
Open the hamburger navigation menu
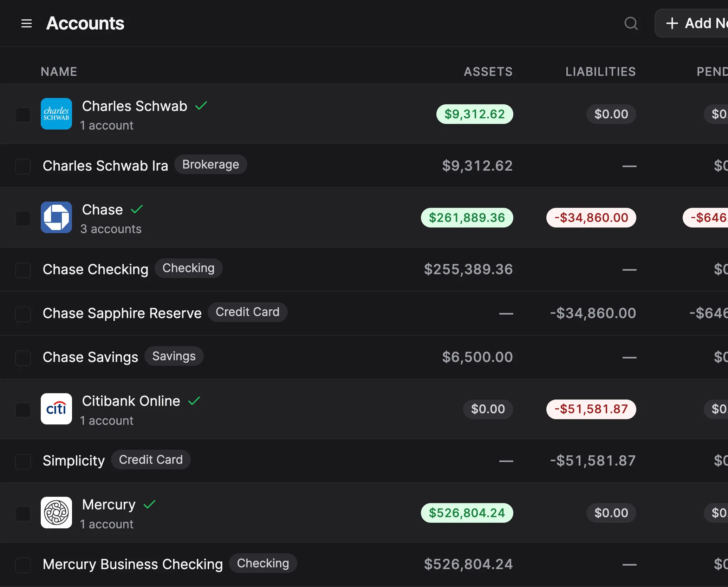[26, 23]
